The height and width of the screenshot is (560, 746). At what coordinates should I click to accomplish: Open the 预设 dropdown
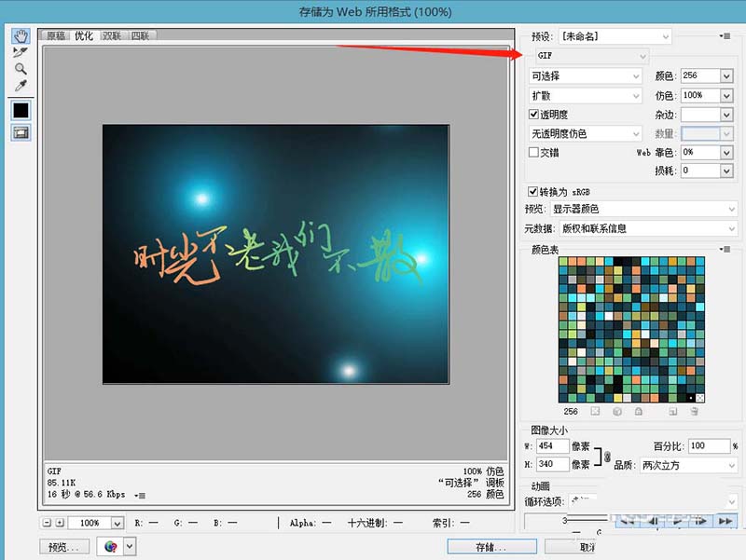(615, 36)
